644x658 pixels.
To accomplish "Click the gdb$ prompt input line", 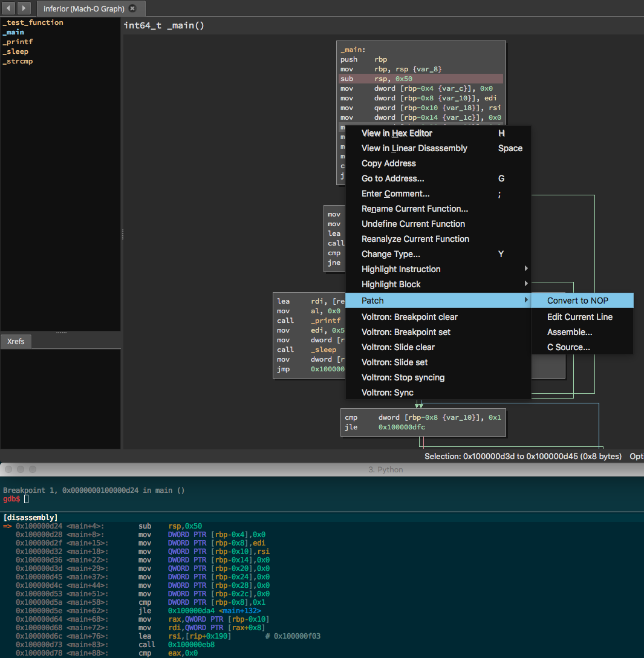I will coord(27,499).
